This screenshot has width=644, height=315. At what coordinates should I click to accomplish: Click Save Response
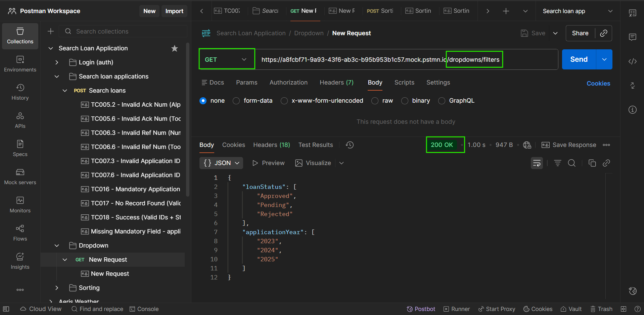[569, 145]
